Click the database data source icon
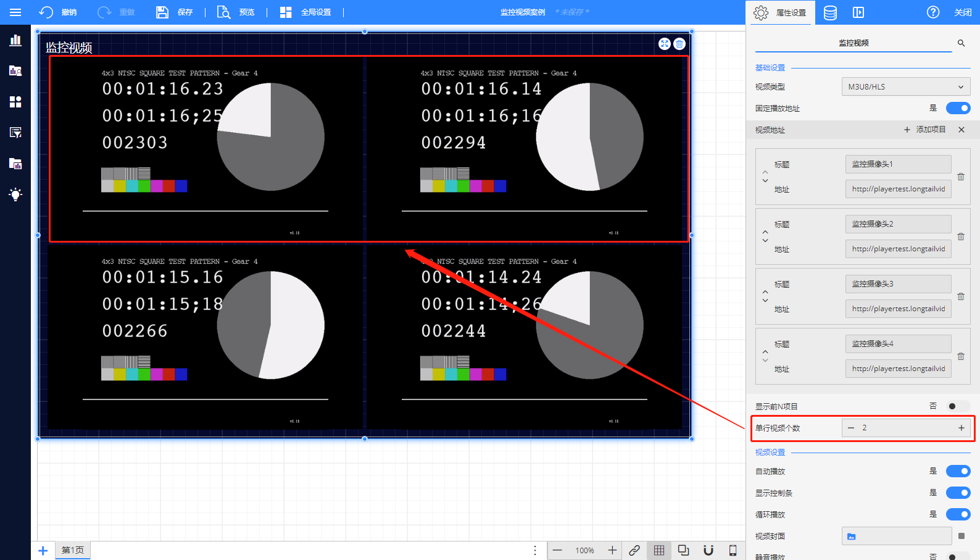Viewport: 980px width, 560px height. [830, 12]
